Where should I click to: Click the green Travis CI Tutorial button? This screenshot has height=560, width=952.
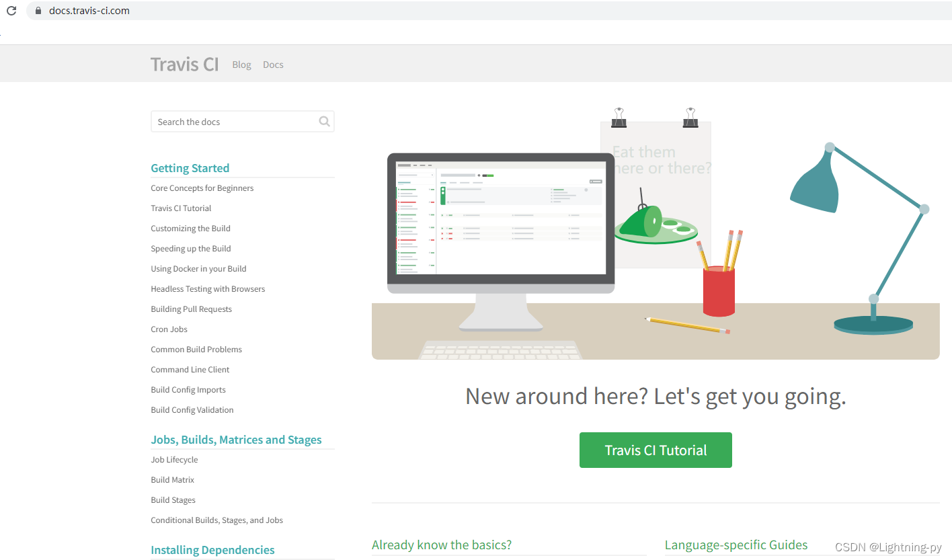pos(656,450)
